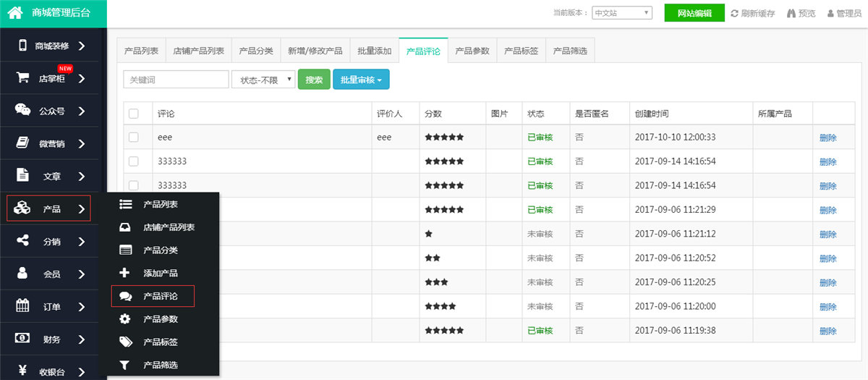868x380 pixels.
Task: Click the category list icon beside 产品分类
Action: point(125,250)
